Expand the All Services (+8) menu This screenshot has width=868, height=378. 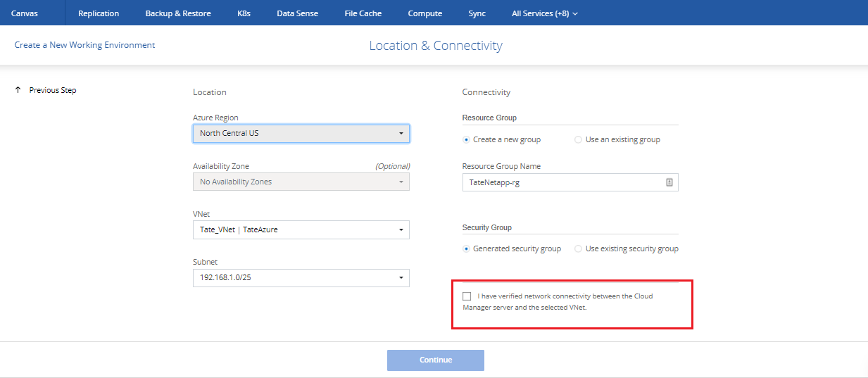click(x=544, y=13)
